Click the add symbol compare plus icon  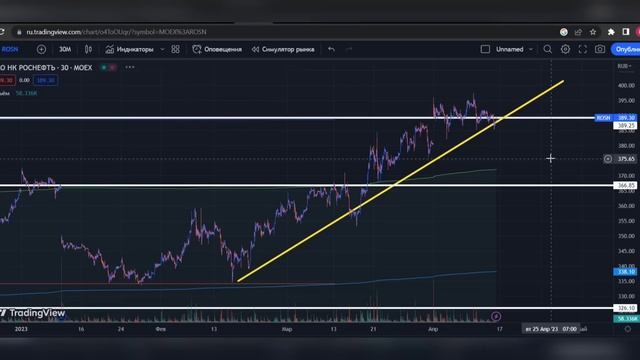click(41, 49)
